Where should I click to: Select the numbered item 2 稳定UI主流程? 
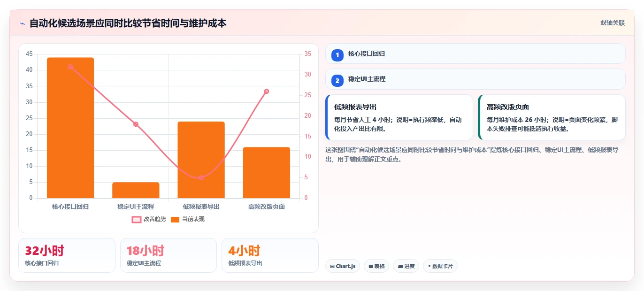point(475,79)
